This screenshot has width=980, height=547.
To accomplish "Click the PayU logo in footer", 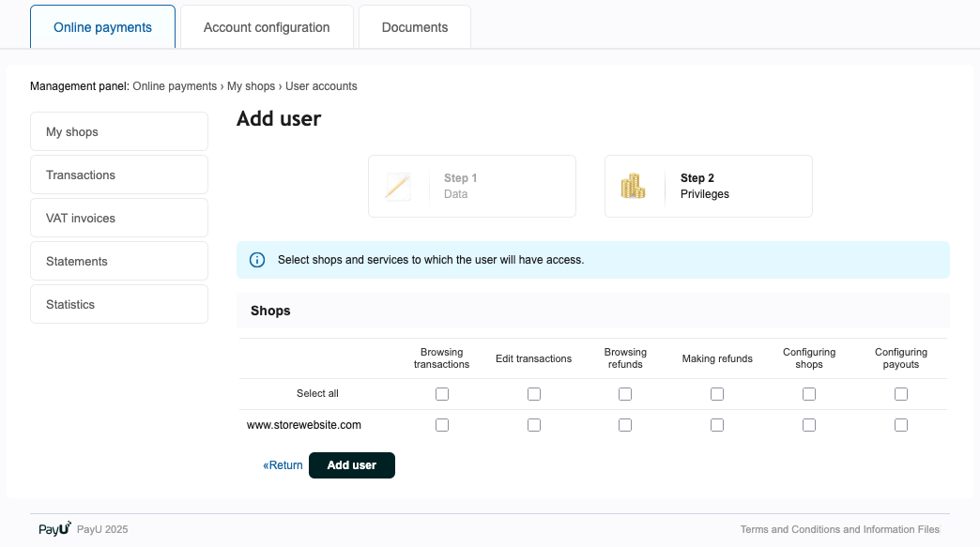I will tap(54, 529).
